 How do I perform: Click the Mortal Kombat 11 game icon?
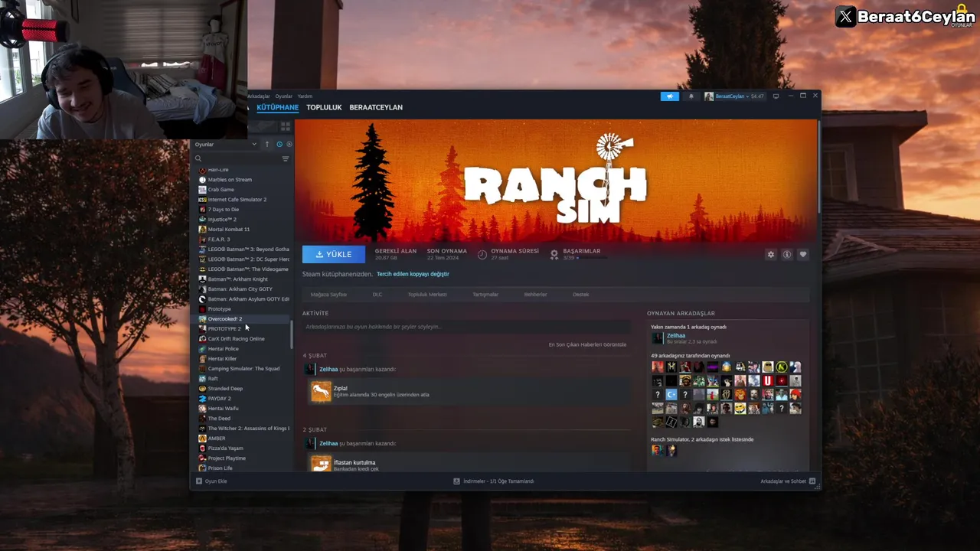[x=202, y=230]
